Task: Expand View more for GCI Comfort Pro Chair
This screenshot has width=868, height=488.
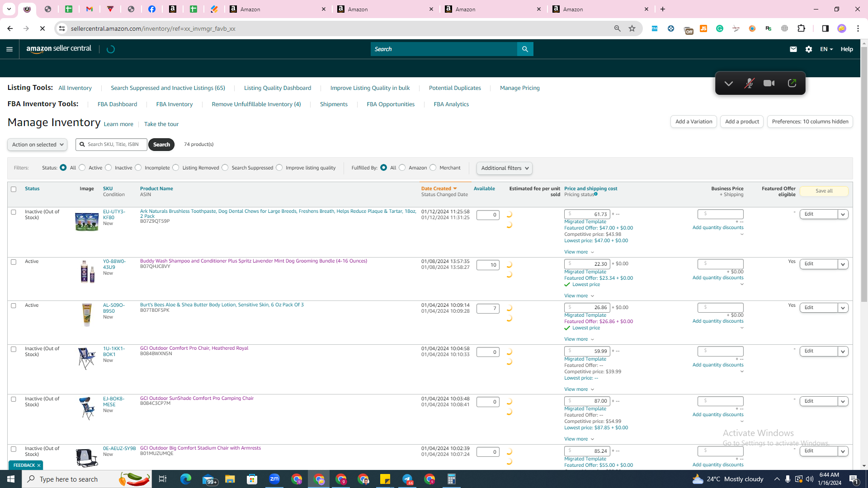Action: (579, 389)
